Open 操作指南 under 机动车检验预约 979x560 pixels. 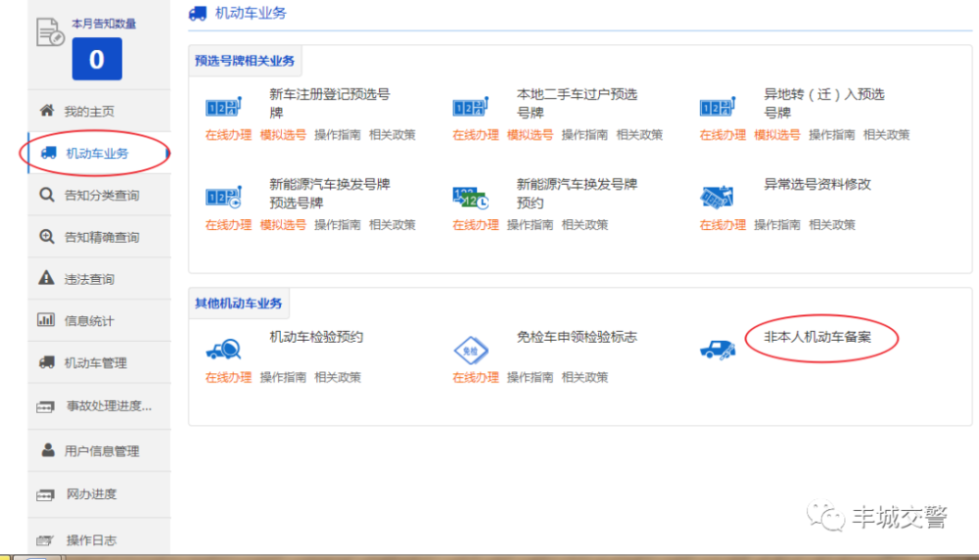pyautogui.click(x=283, y=377)
